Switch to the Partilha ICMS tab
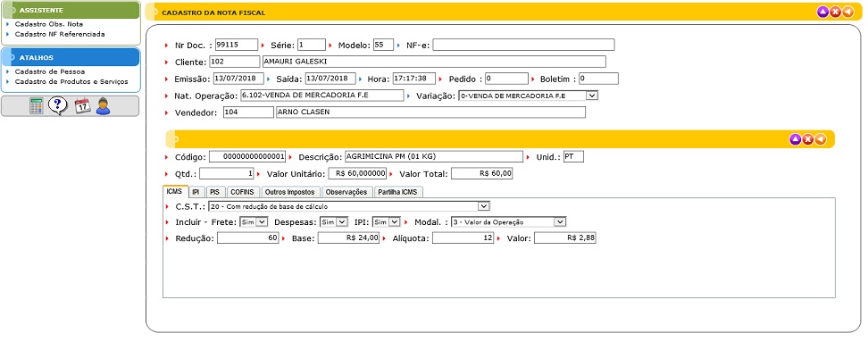The width and height of the screenshot is (868, 350). click(398, 192)
